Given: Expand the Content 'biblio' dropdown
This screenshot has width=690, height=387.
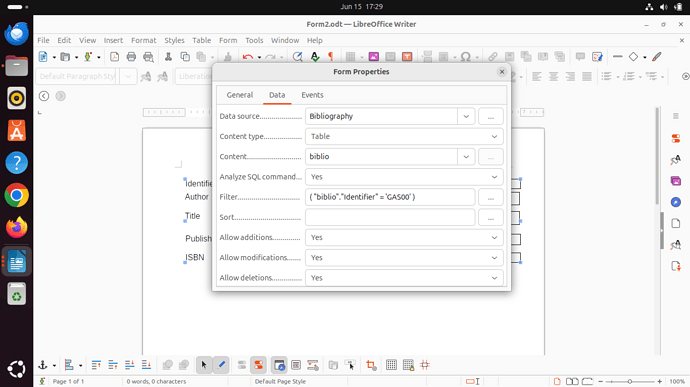Looking at the screenshot, I should pos(466,157).
